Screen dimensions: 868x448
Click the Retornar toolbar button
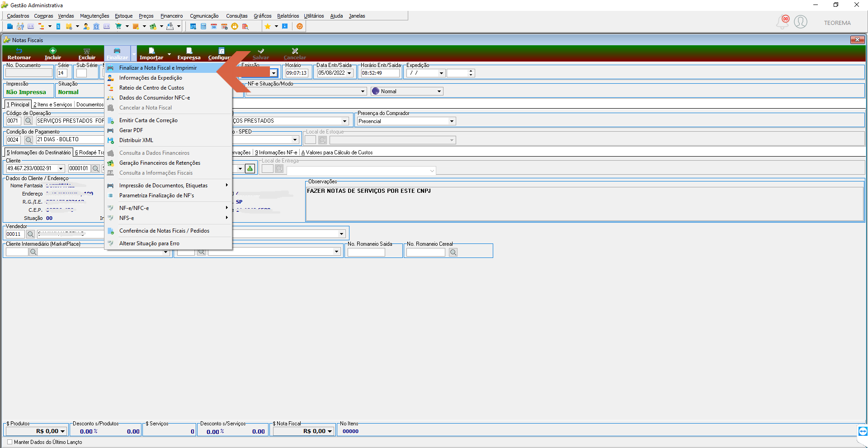tap(19, 54)
